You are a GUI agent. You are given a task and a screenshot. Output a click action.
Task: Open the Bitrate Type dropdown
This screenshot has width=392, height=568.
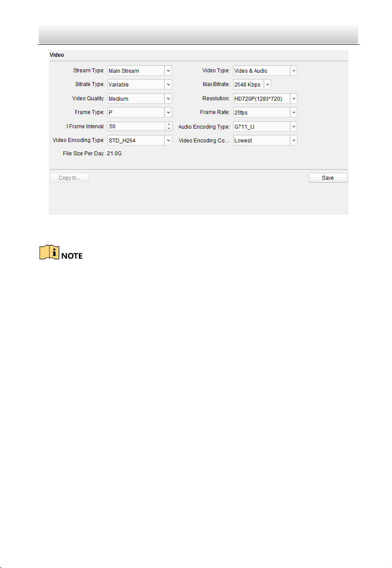click(139, 84)
